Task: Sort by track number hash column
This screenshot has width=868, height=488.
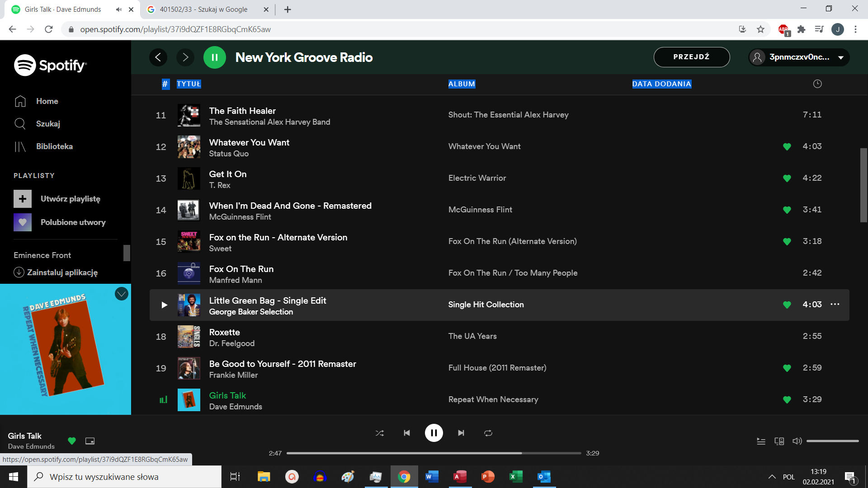Action: click(x=165, y=84)
